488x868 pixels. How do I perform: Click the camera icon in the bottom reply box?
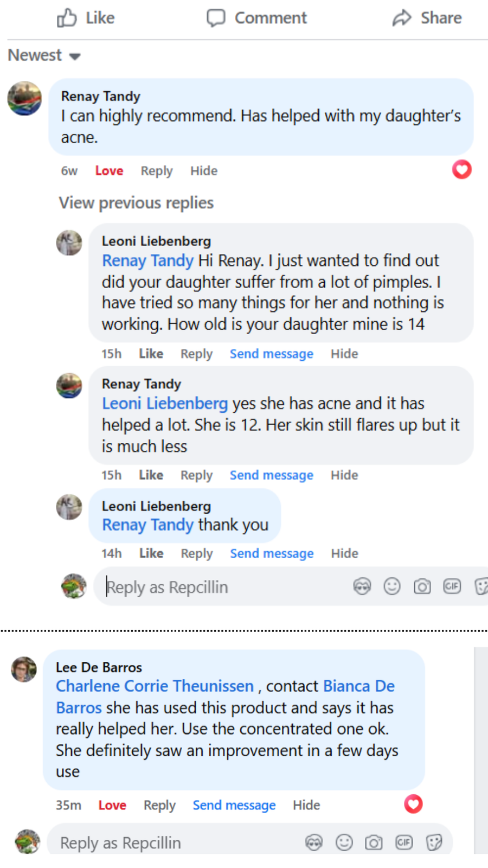[374, 842]
